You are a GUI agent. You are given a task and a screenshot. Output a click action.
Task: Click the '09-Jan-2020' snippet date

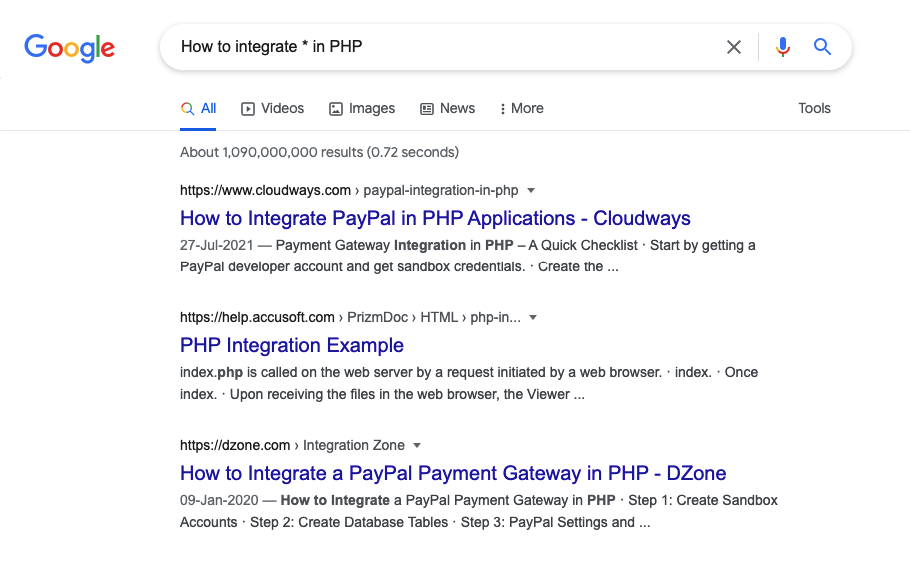tap(219, 500)
